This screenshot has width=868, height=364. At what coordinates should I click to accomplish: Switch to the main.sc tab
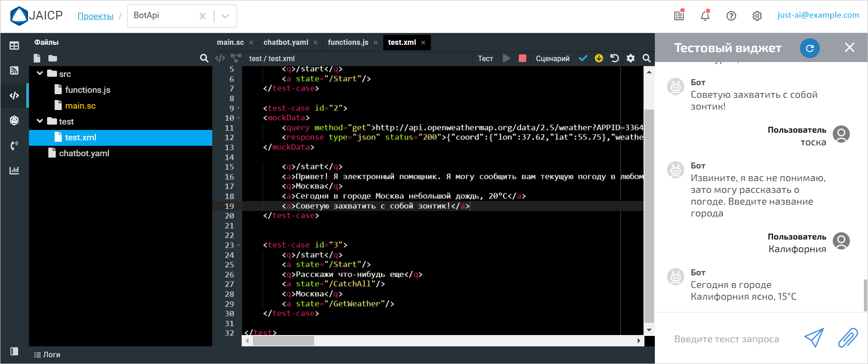click(230, 43)
